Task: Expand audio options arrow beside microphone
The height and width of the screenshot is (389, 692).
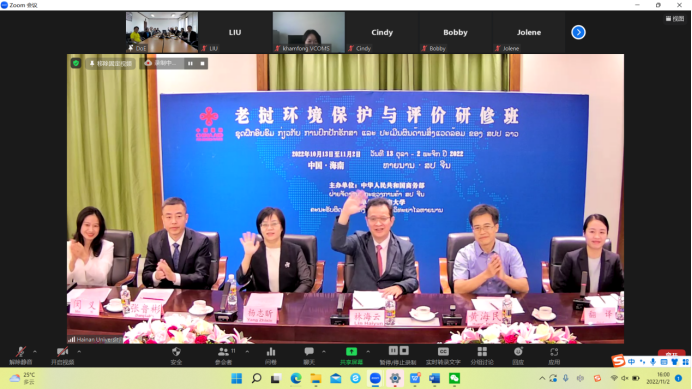Action: click(35, 352)
